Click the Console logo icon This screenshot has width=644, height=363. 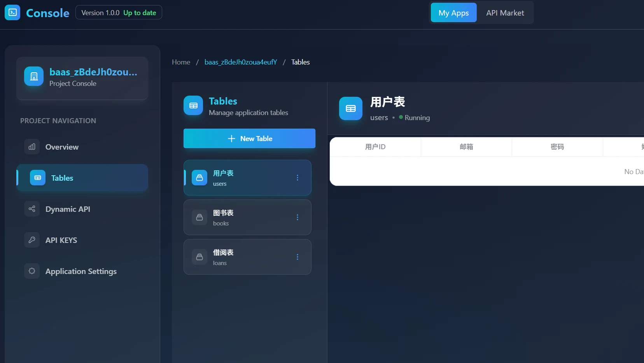pos(12,13)
